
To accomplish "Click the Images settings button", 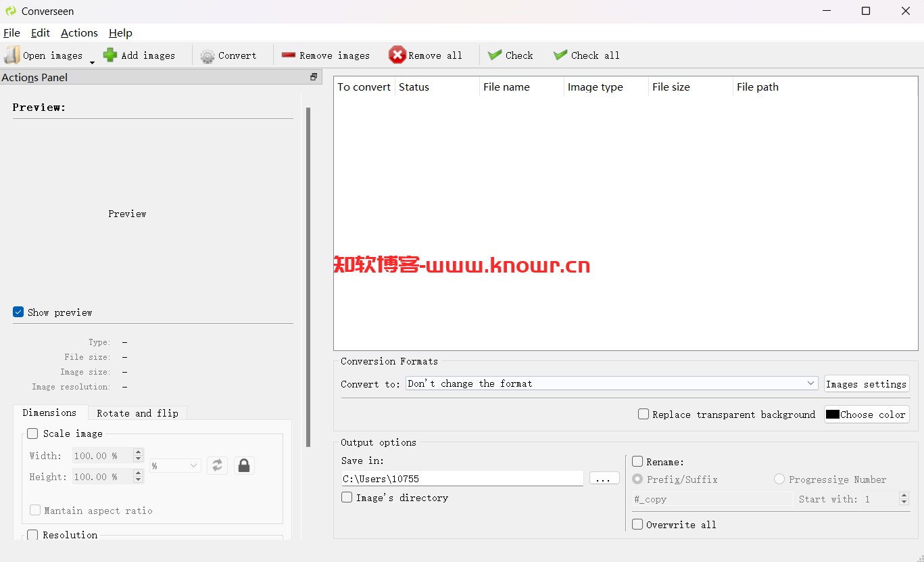I will [867, 383].
